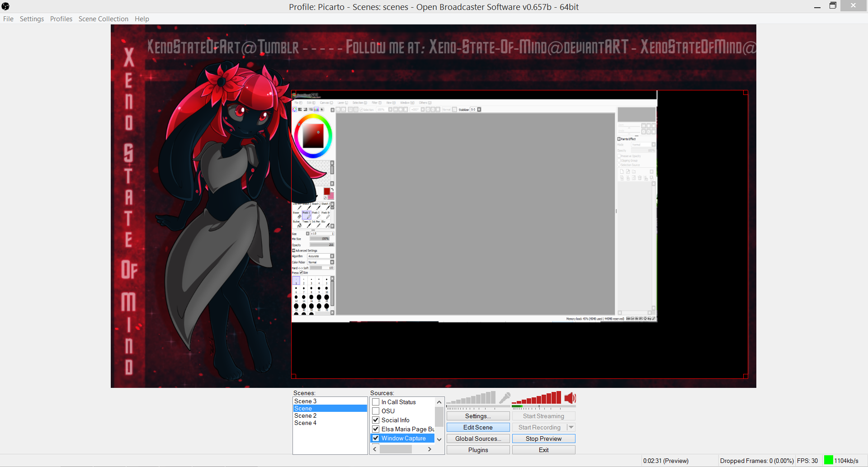Open the Stabilizer dropdown in the SAI preview
This screenshot has height=467, width=868.
pyautogui.click(x=479, y=109)
